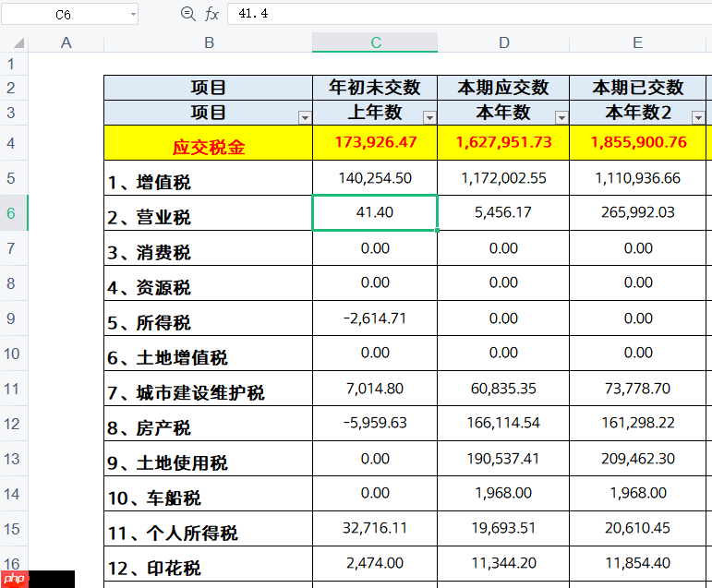712x588 pixels.
Task: Click the php logo at bottom left
Action: point(15,579)
